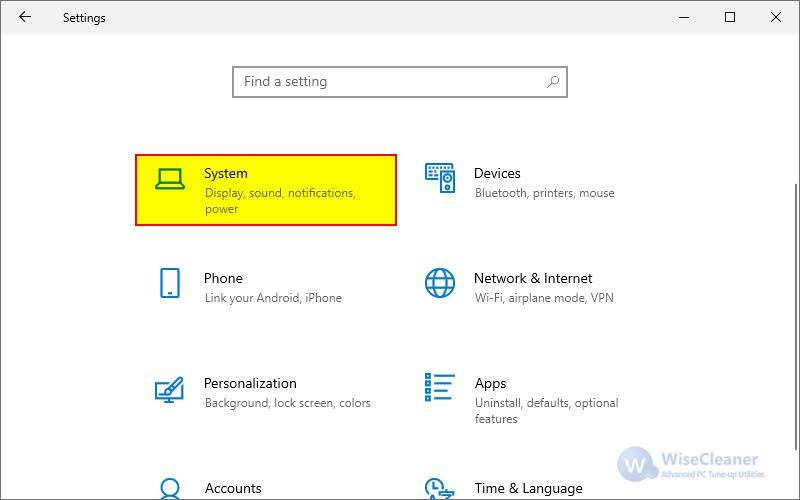Open Apps settings title
The width and height of the screenshot is (800, 500).
pyautogui.click(x=490, y=384)
